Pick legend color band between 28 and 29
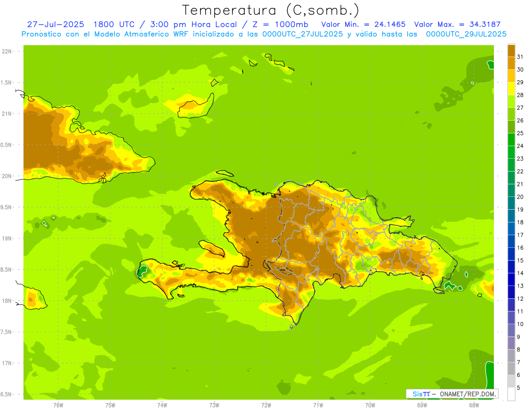The width and height of the screenshot is (532, 411). pos(511,89)
